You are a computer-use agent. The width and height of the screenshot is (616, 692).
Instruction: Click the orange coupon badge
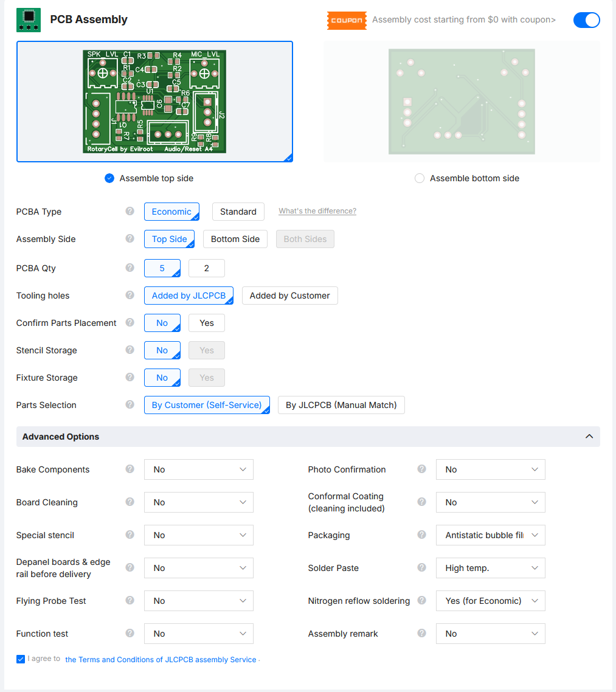coord(347,20)
